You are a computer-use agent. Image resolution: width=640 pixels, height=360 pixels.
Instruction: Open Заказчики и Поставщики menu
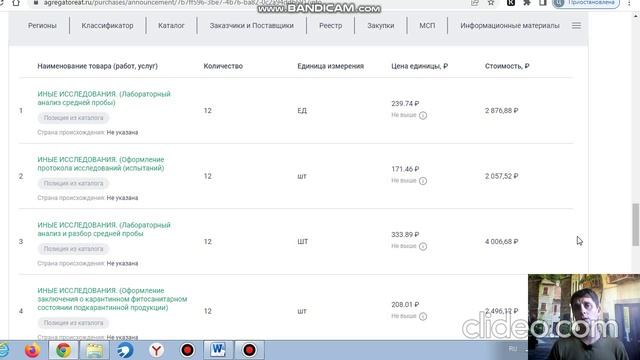coord(251,25)
